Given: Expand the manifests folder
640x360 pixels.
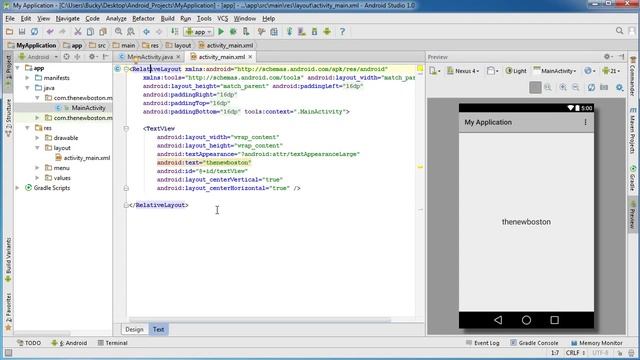Looking at the screenshot, I should tap(27, 78).
